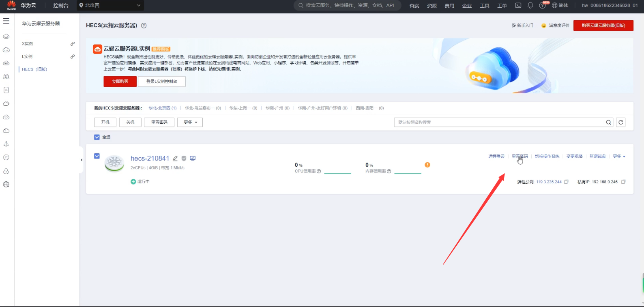
Task: Open the 北京四 region dropdown
Action: (x=110, y=5)
